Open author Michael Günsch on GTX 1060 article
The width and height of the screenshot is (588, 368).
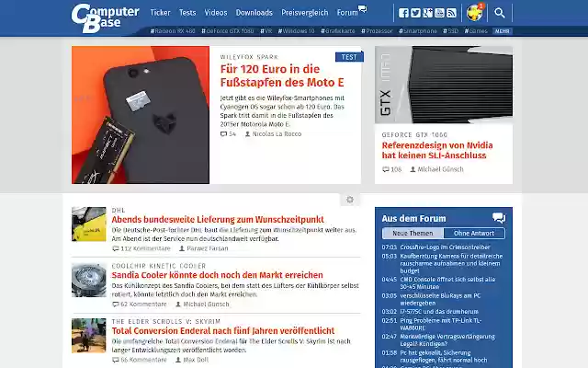tap(436, 169)
